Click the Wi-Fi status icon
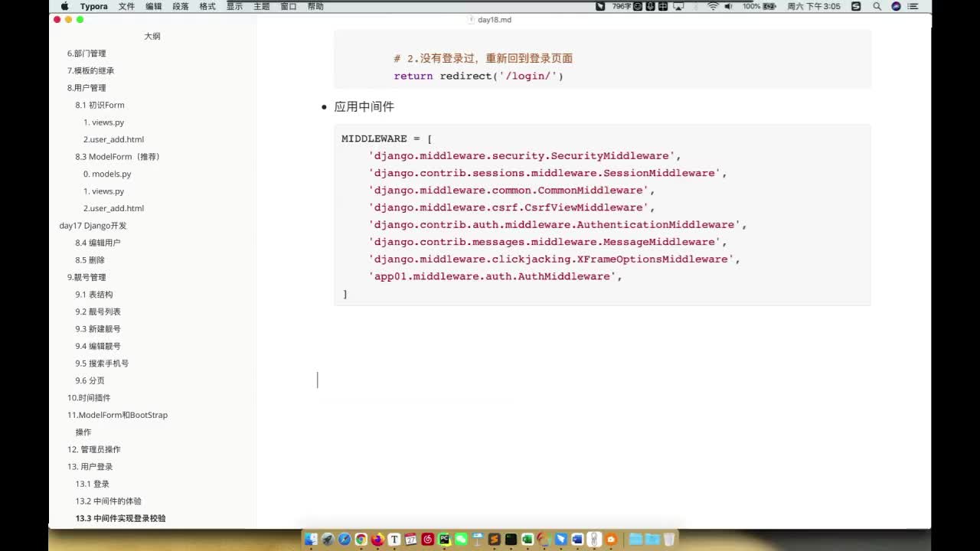Image resolution: width=980 pixels, height=551 pixels. [x=713, y=6]
